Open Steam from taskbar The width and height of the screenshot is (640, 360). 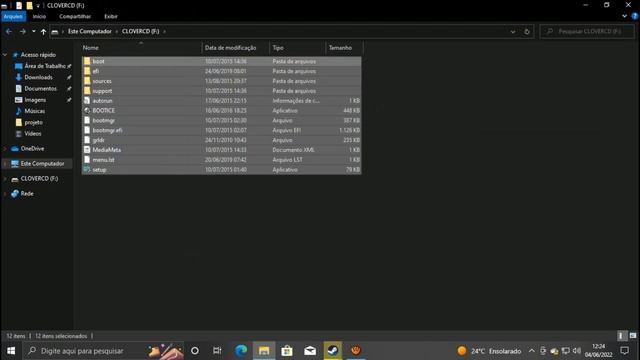333,351
